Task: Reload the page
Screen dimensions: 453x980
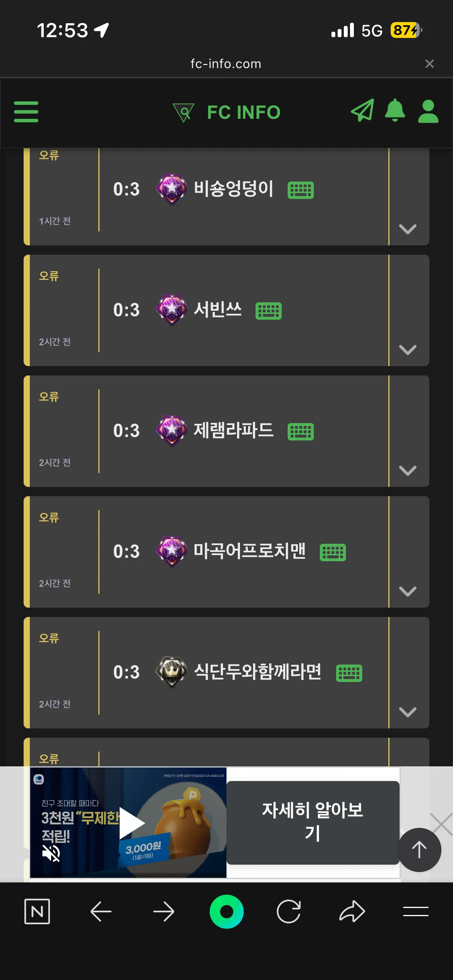Action: [x=289, y=911]
